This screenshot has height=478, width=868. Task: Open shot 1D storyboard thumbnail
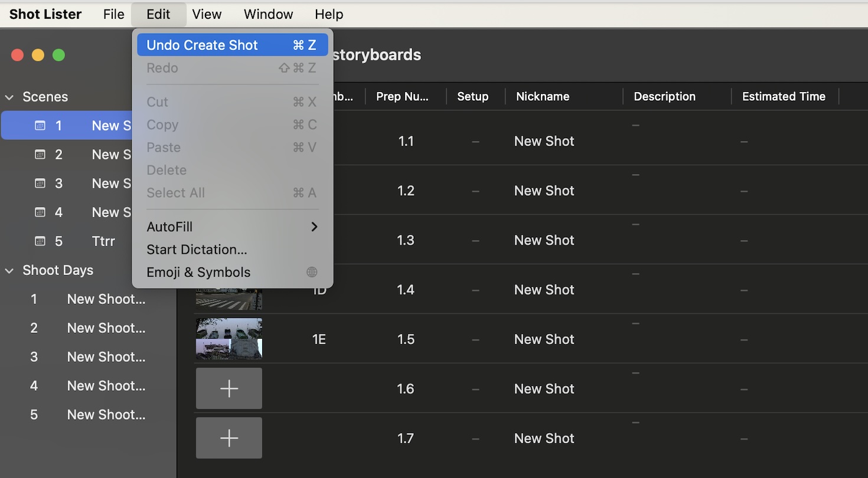pyautogui.click(x=229, y=299)
